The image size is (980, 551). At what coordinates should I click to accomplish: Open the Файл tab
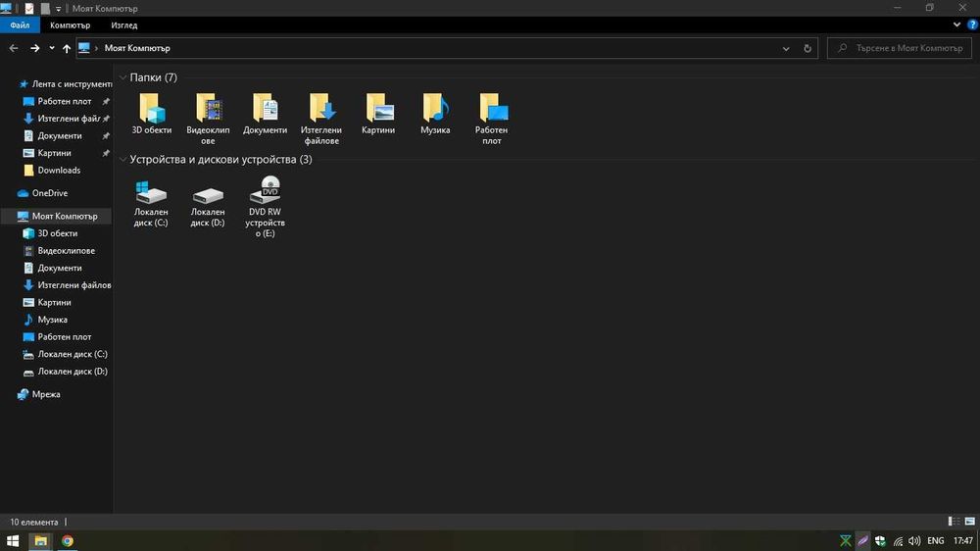coord(20,25)
